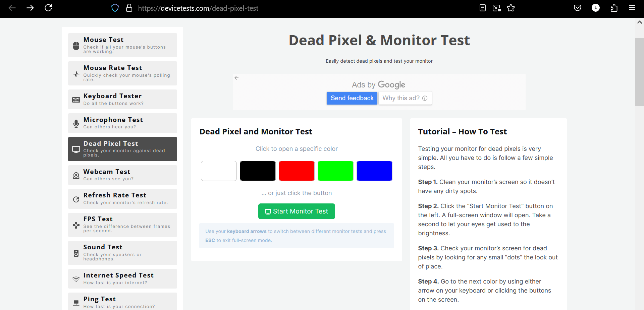
Task: Click the scrollbar up arrow
Action: [639, 22]
